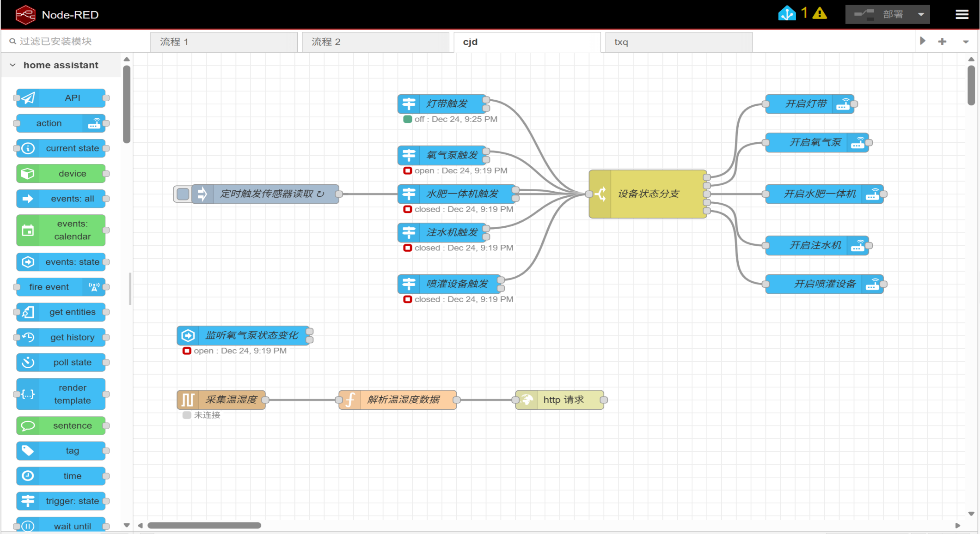Click the 解析温湿度数据 function icon
Viewport: 980px width, 534px height.
350,400
